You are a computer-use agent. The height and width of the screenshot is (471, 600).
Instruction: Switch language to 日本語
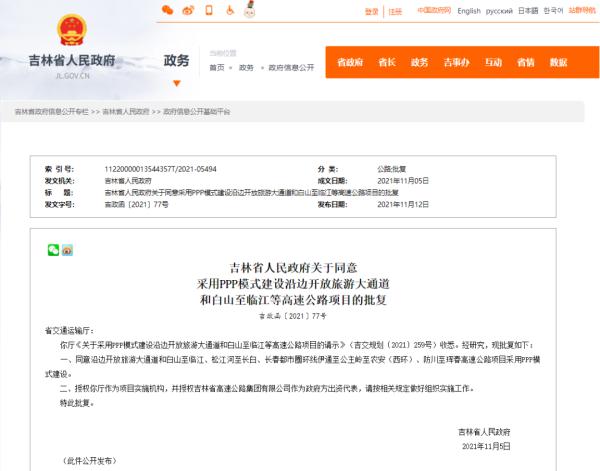[x=528, y=11]
